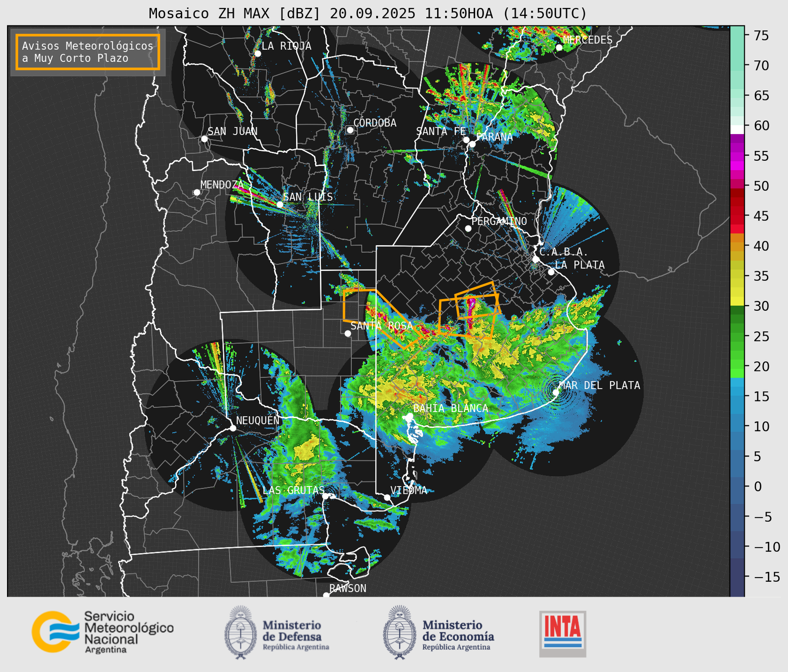
Task: Click the magenta 55 dBZ color band
Action: (x=737, y=156)
